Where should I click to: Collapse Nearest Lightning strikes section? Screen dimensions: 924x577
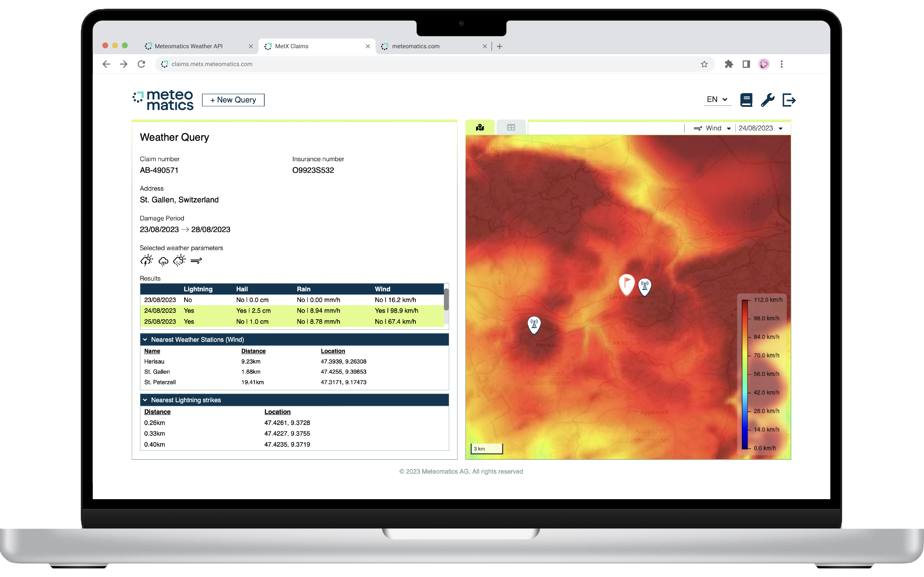click(145, 400)
